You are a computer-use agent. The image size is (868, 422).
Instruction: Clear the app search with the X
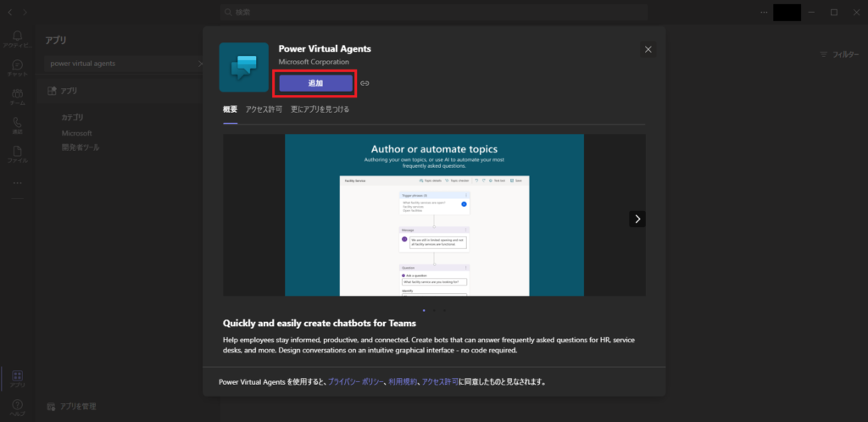200,64
